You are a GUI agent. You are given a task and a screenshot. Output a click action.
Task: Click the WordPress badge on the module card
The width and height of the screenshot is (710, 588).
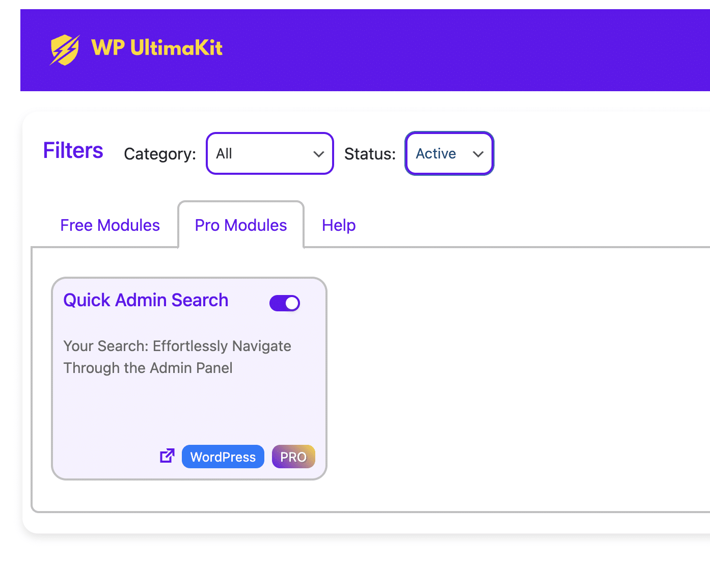[223, 457]
